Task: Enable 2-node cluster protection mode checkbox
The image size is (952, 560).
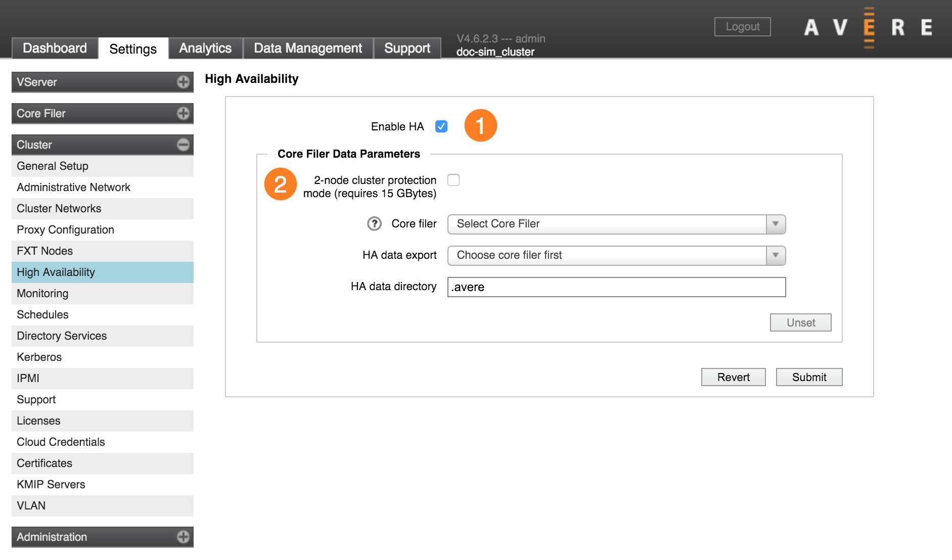Action: [x=454, y=180]
